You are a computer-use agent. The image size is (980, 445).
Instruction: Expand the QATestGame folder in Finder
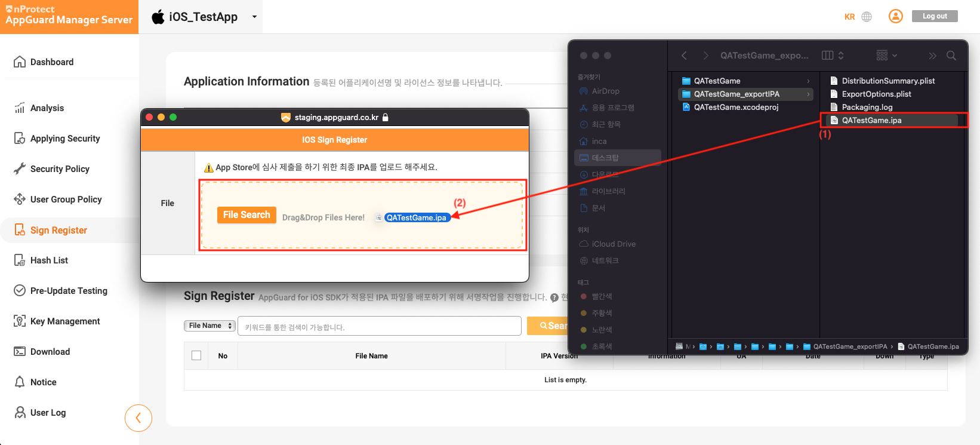click(717, 81)
